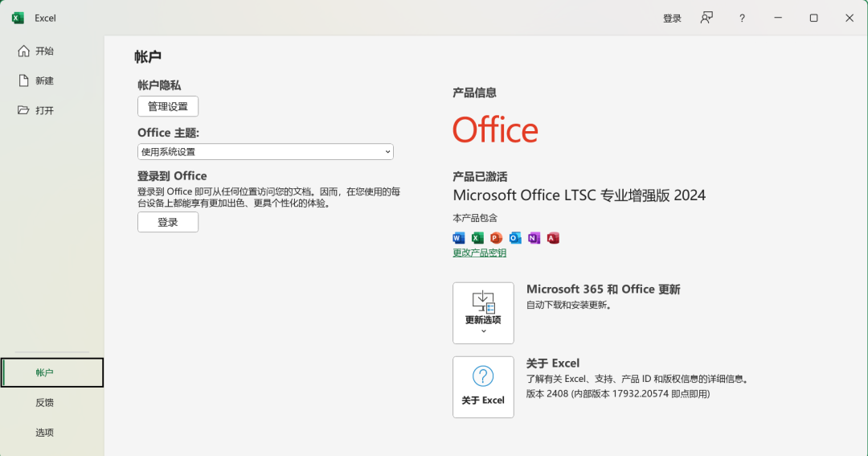
Task: Click the 帐户隐私 heading
Action: (x=159, y=85)
